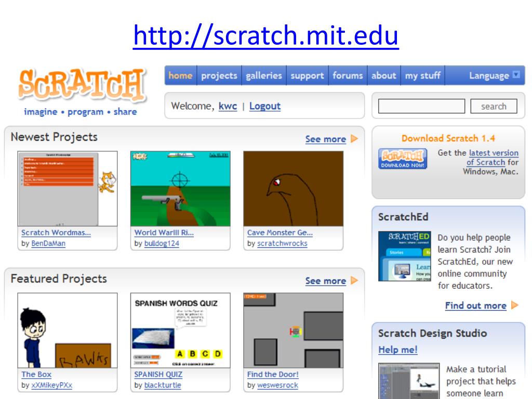The width and height of the screenshot is (532, 399).
Task: Open the Scratch Design Studio tutorial thumbnail
Action: [x=409, y=381]
